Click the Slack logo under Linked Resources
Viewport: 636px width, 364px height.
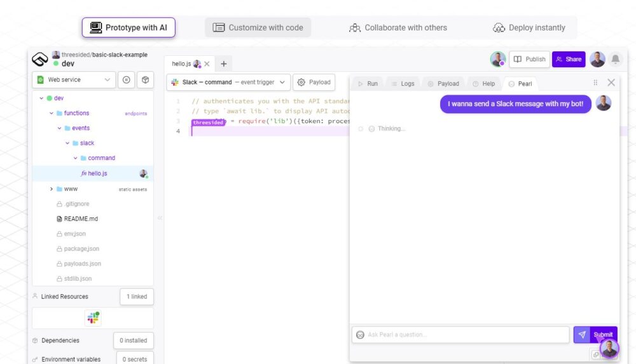pos(93,318)
